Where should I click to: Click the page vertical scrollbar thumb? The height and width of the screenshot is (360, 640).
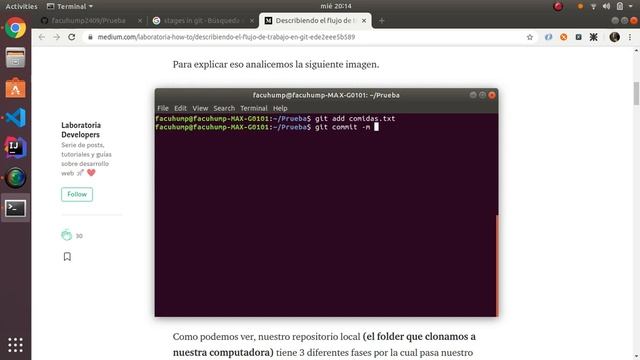point(636,93)
